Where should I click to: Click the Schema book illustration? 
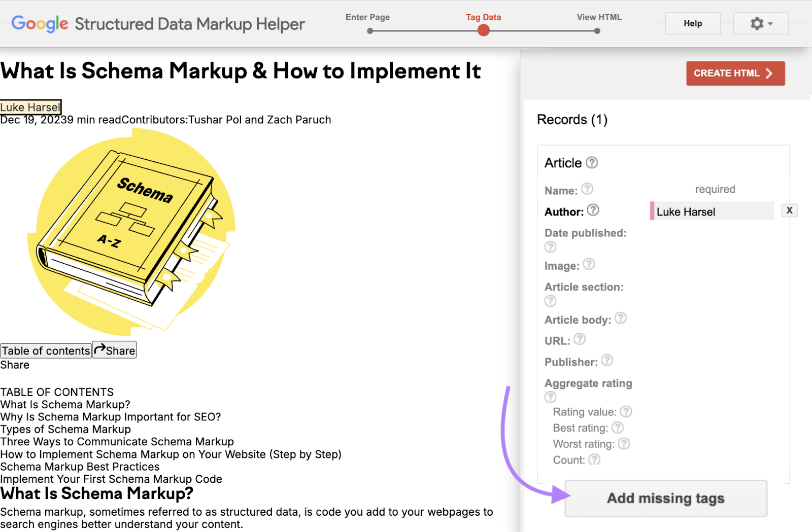(x=131, y=232)
